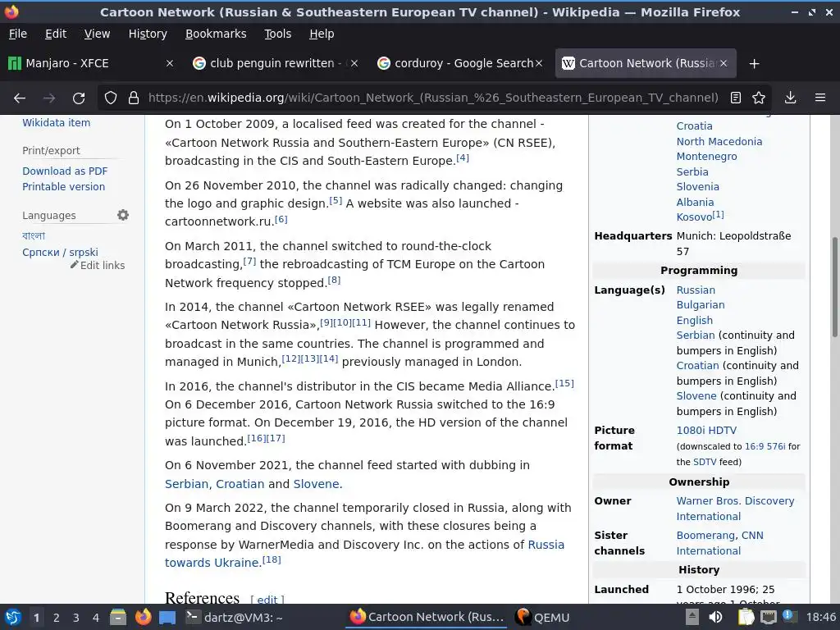Close the club penguin rewritten tab

[354, 63]
